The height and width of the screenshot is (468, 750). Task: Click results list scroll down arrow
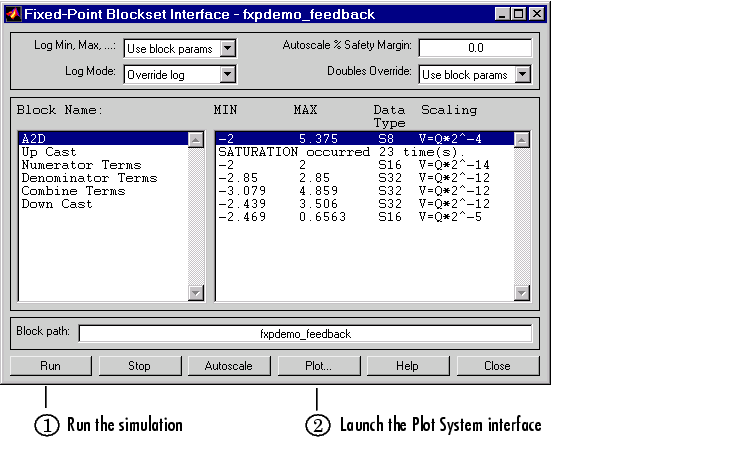pyautogui.click(x=522, y=292)
